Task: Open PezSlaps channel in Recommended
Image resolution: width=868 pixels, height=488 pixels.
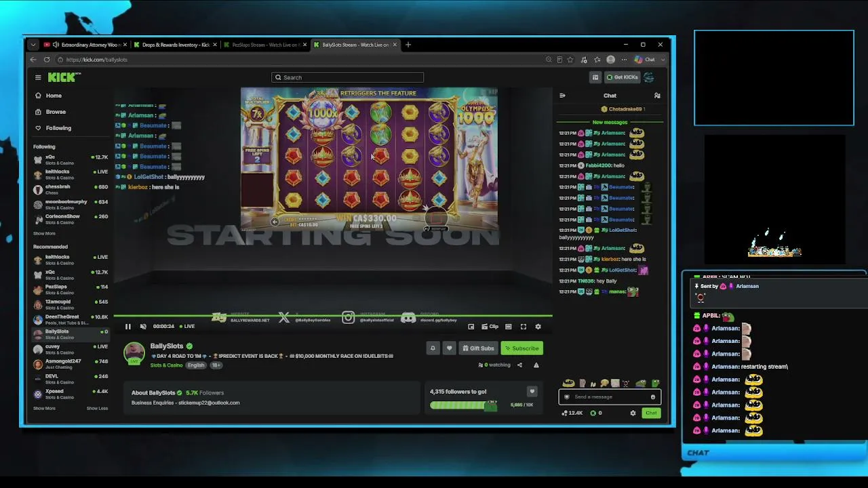Action: [71, 289]
